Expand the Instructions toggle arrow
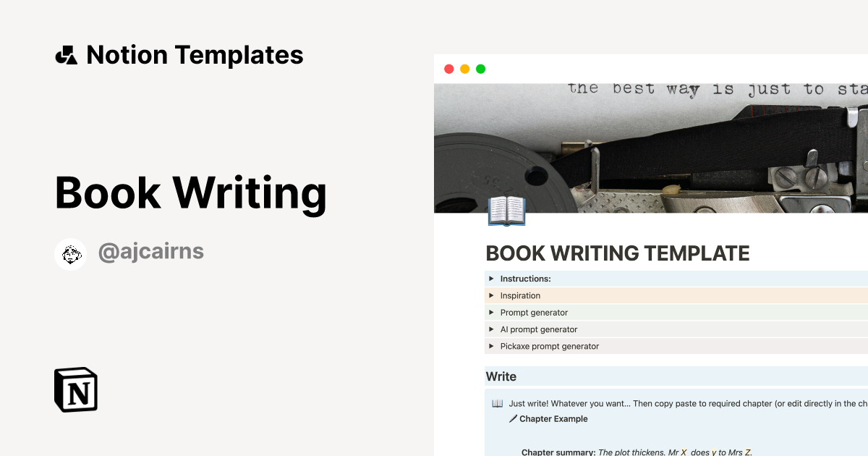Screen dimensions: 868x456 click(x=491, y=279)
